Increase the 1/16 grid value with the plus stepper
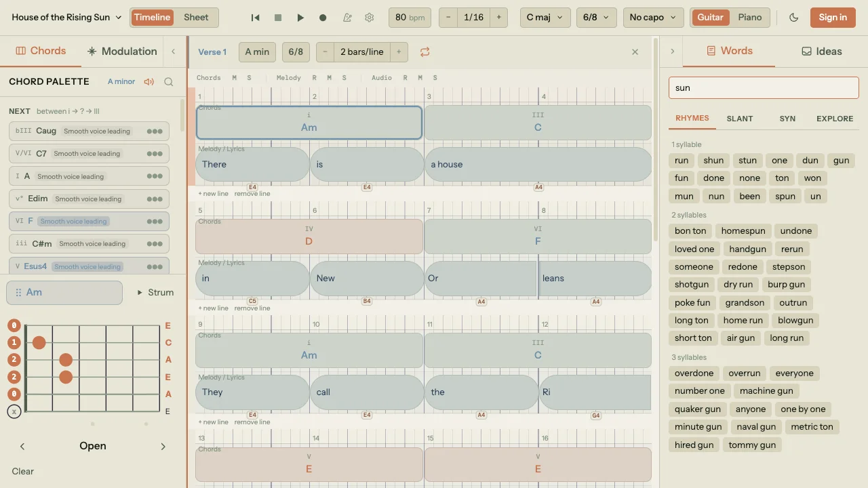The image size is (868, 488). [x=498, y=17]
